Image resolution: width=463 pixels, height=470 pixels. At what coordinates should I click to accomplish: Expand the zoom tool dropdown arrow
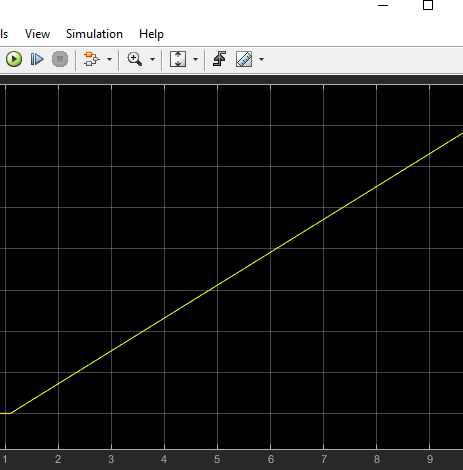[x=152, y=59]
